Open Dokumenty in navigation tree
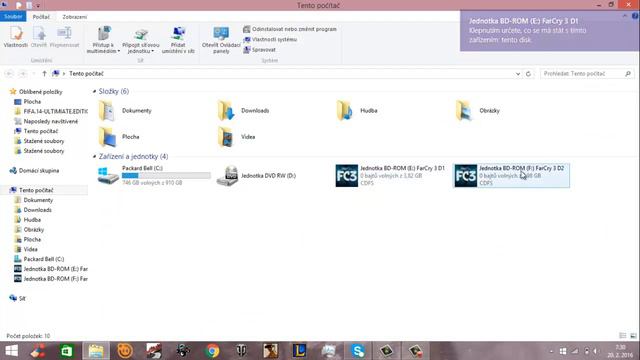640x360 pixels. coord(38,200)
